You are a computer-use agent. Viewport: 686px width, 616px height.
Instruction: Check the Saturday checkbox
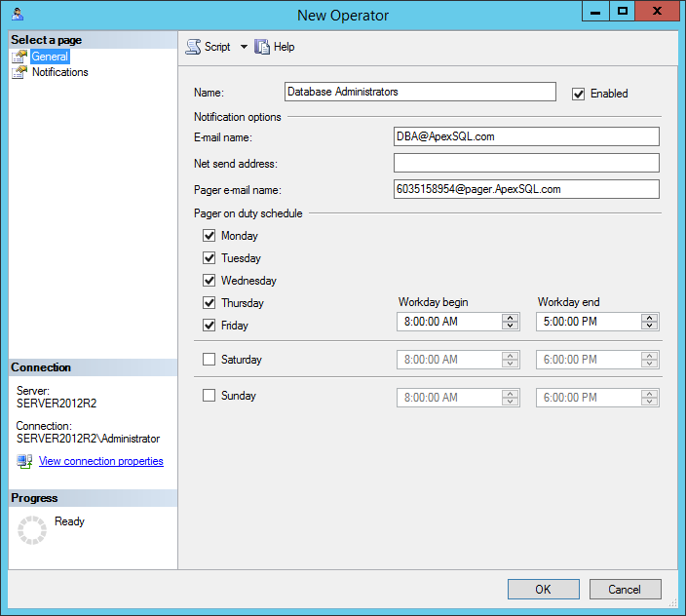[210, 360]
